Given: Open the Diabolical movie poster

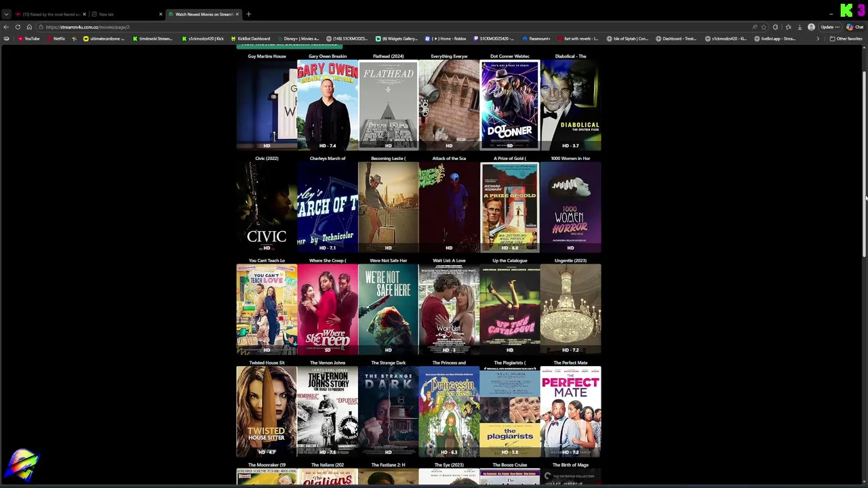Looking at the screenshot, I should (570, 105).
